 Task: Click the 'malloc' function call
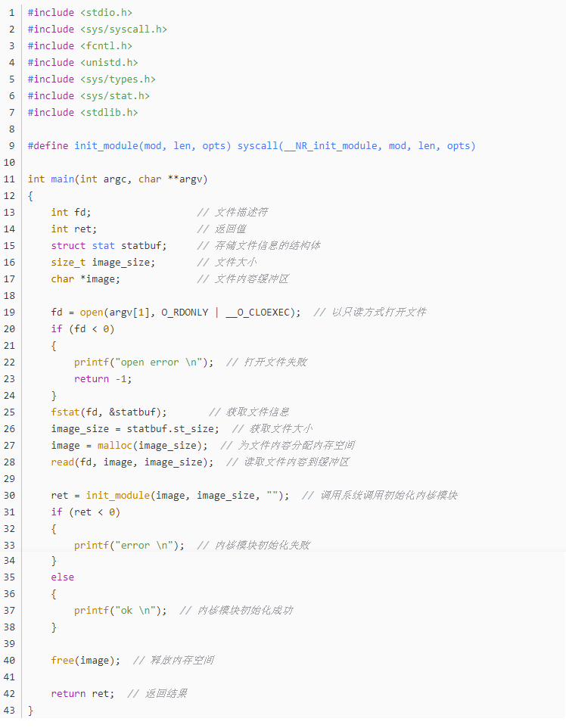click(115, 446)
